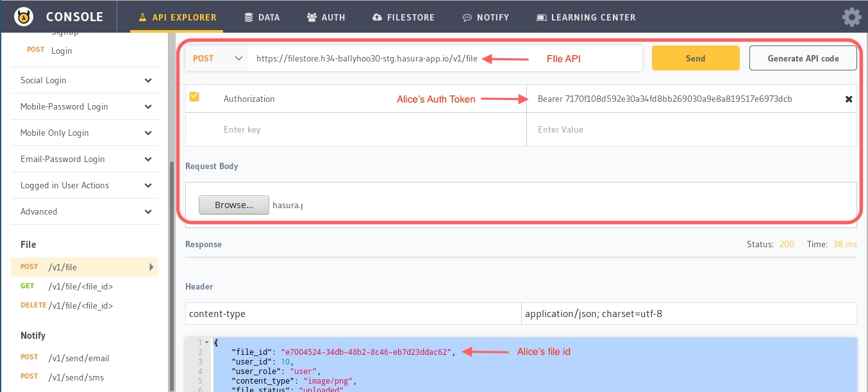The height and width of the screenshot is (392, 868).
Task: Open the Data tab
Action: 262,17
